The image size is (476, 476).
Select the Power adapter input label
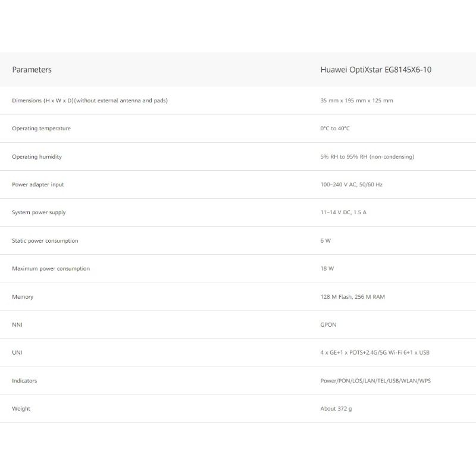click(38, 184)
